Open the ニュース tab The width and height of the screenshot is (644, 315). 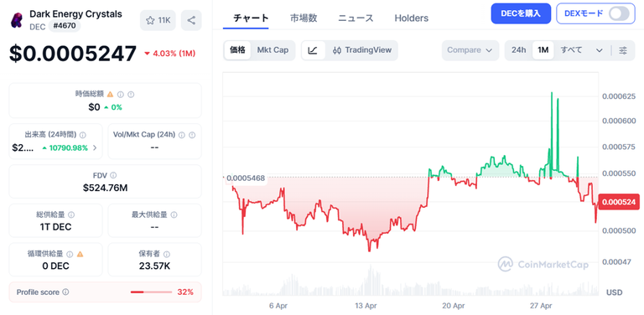click(356, 18)
